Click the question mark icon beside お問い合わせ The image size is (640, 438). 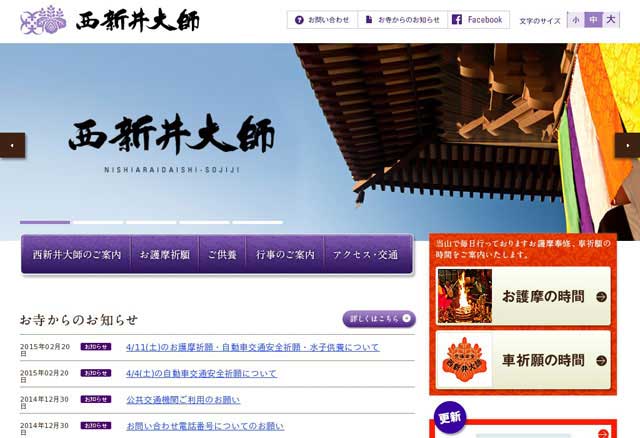coord(299,20)
